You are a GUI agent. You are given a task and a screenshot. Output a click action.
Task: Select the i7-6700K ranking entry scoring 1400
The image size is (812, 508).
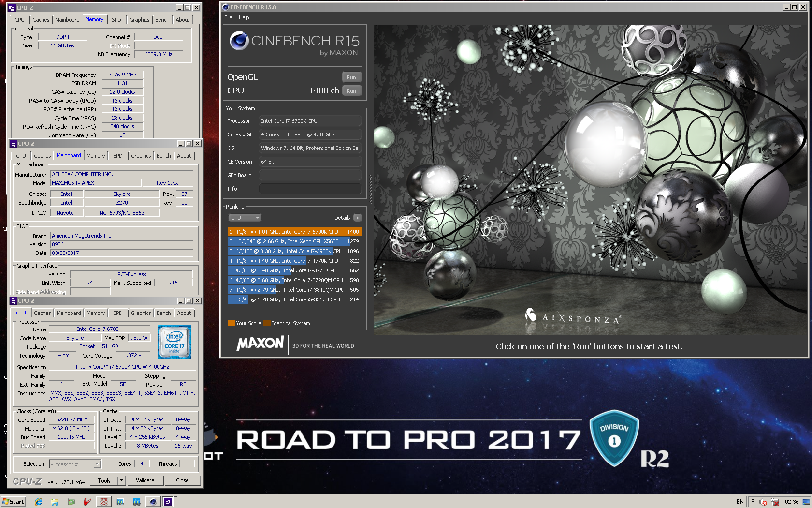294,232
